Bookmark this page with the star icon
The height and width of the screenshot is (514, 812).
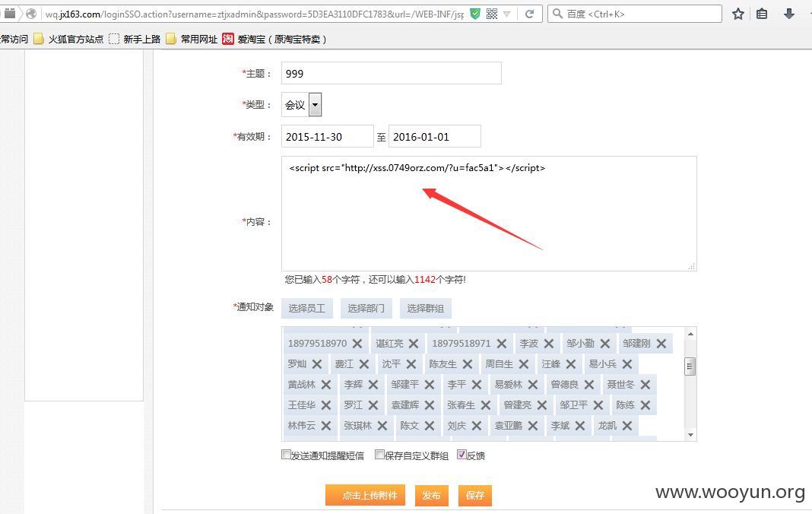tap(738, 14)
